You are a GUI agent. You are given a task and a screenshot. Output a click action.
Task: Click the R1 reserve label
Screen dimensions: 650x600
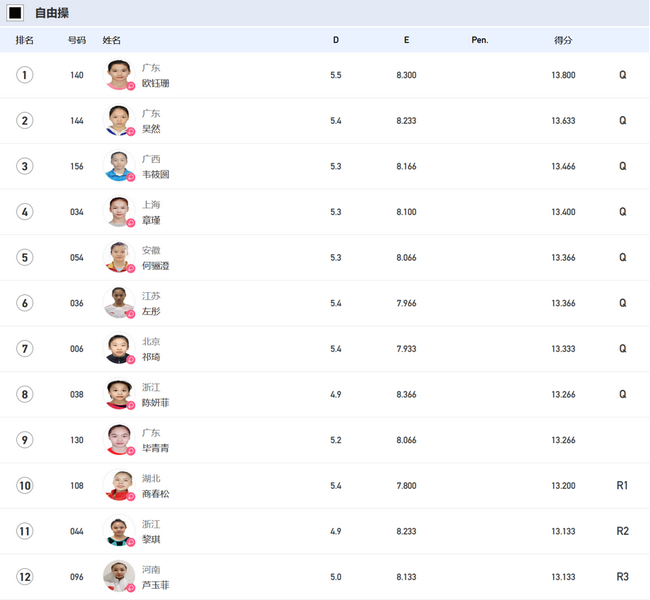(x=622, y=486)
